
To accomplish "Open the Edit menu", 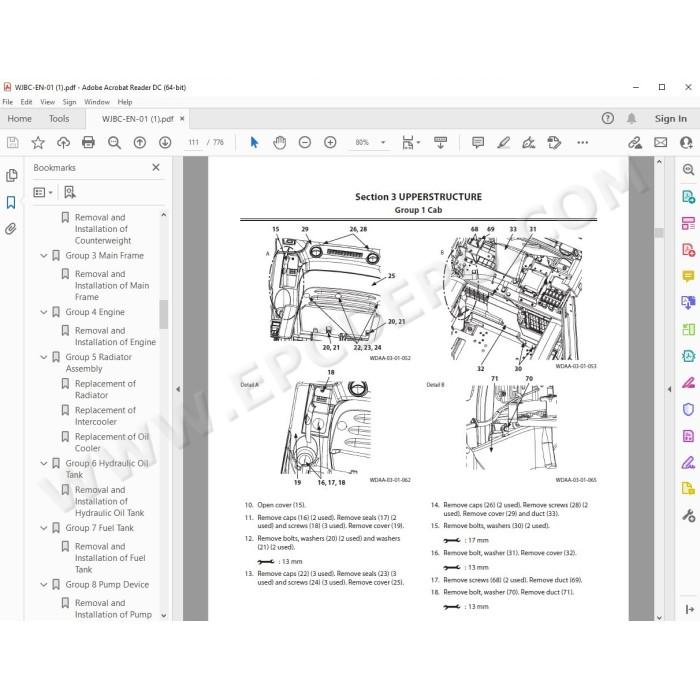I will coord(26,102).
